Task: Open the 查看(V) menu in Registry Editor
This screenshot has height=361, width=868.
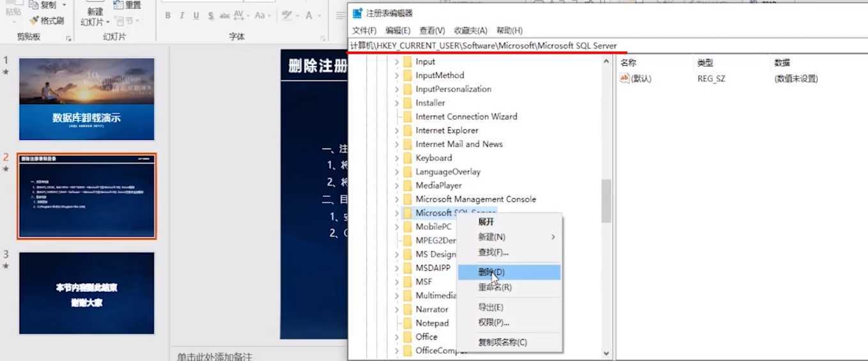Action: coord(432,30)
